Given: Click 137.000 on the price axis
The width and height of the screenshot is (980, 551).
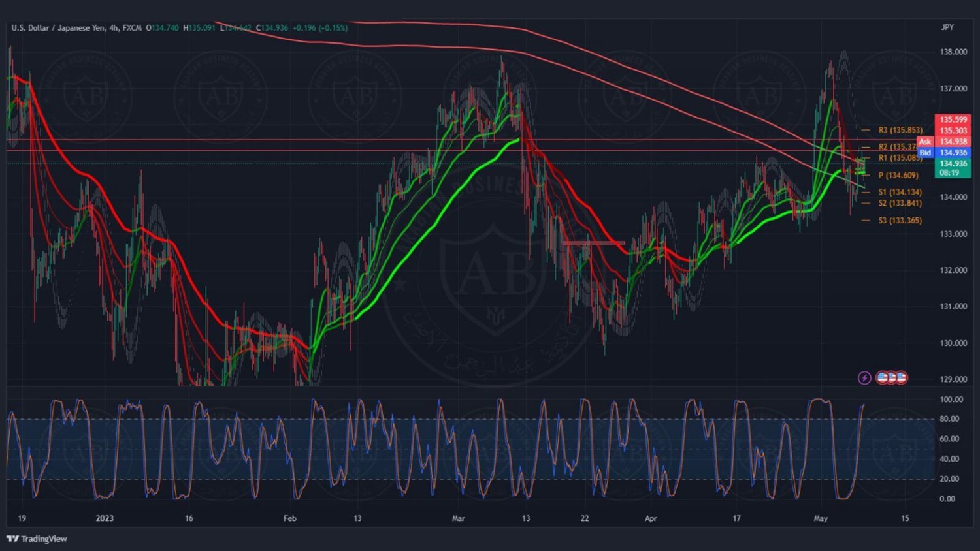Looking at the screenshot, I should tap(953, 88).
